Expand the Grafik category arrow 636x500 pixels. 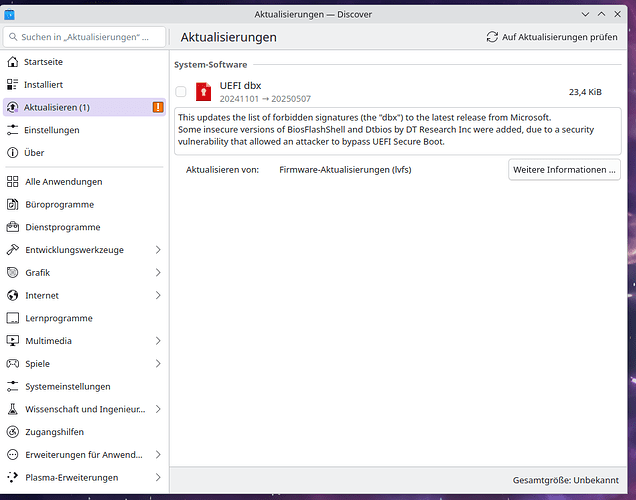[x=158, y=273]
